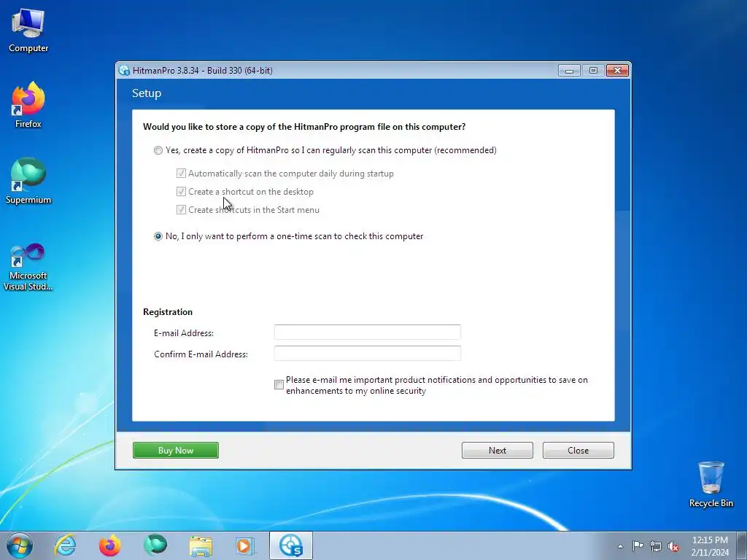747x560 pixels.
Task: Open the Windows Start menu orb
Action: (20, 545)
